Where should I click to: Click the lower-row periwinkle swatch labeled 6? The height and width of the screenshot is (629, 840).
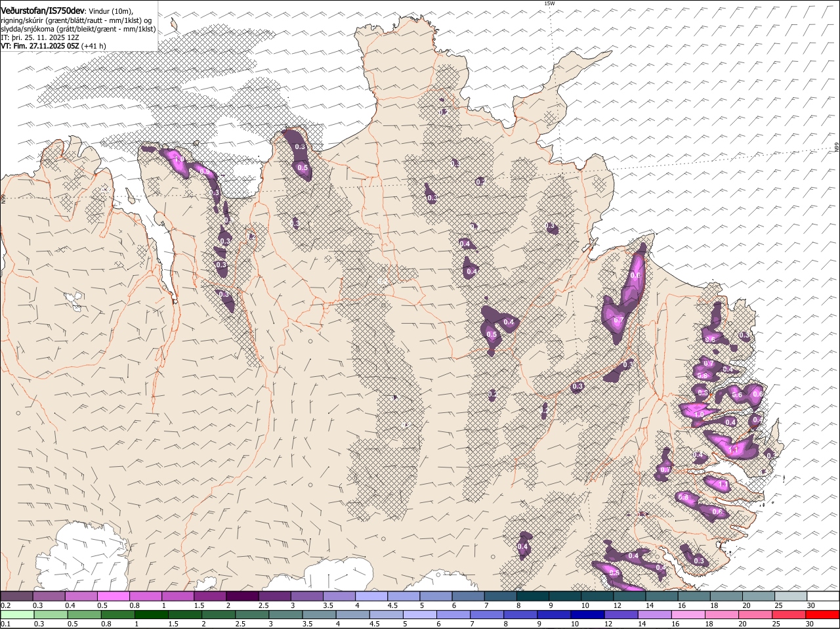click(453, 615)
